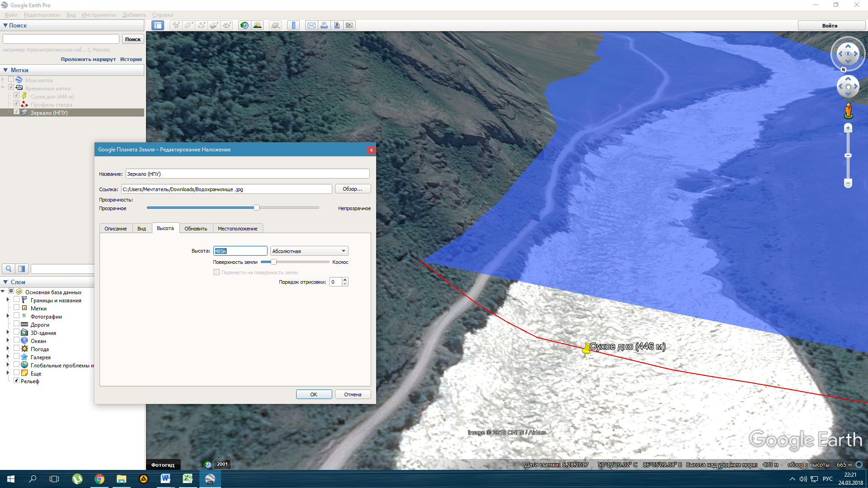Screen dimensions: 868x488
Task: Click Проложить маршрут link
Action: click(x=88, y=59)
